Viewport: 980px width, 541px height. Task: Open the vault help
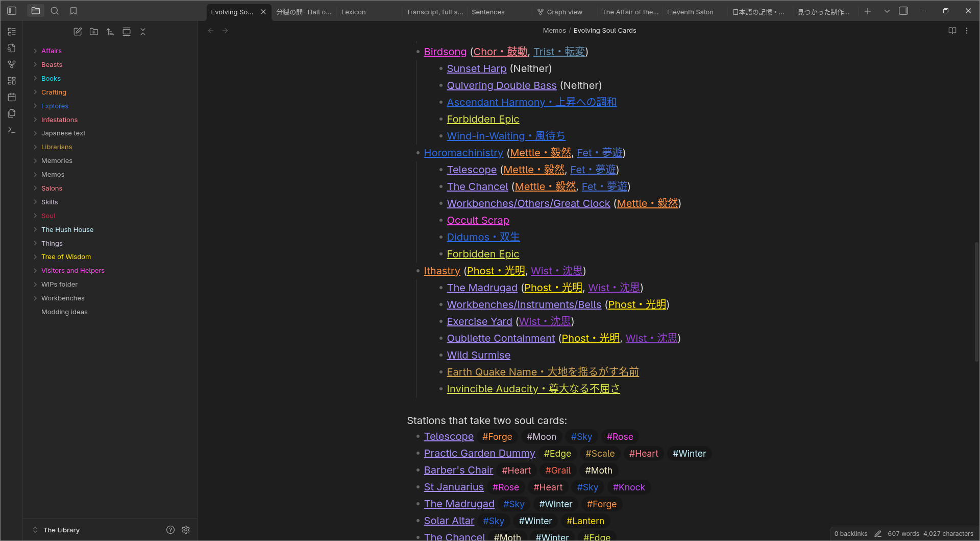click(170, 530)
